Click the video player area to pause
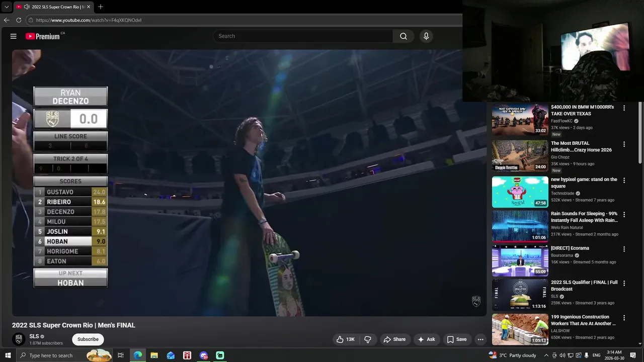The height and width of the screenshot is (362, 644). tap(249, 183)
